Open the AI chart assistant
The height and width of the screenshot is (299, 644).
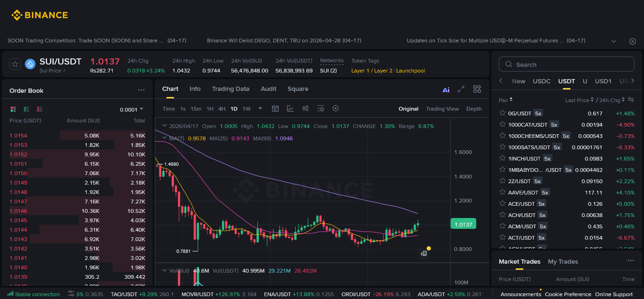(x=446, y=89)
